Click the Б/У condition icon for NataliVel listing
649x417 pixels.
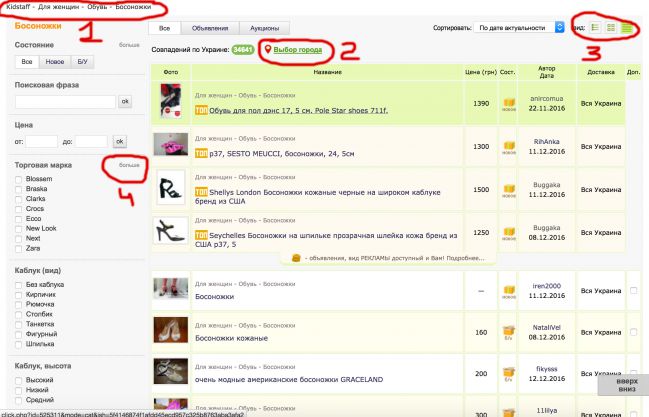(508, 331)
